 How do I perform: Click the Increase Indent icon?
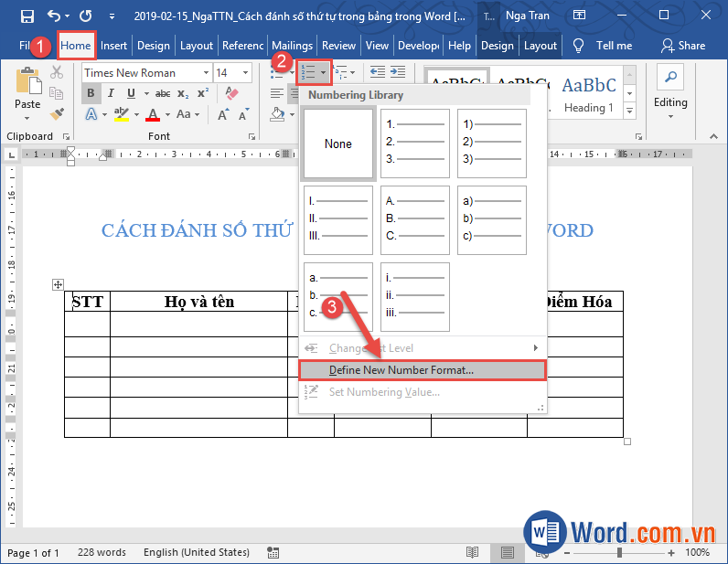click(397, 72)
